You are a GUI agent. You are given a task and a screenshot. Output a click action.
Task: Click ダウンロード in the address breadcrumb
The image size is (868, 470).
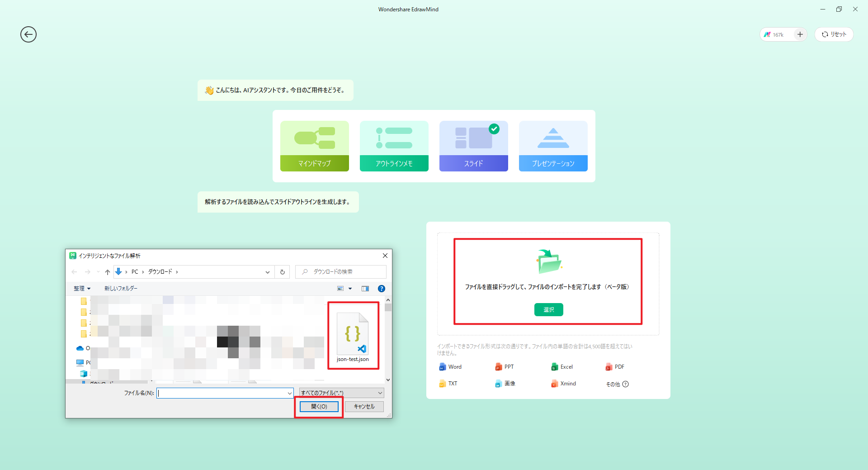click(160, 272)
